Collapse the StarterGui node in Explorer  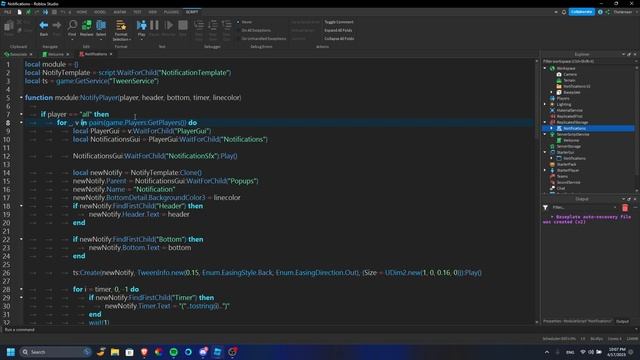[x=545, y=152]
